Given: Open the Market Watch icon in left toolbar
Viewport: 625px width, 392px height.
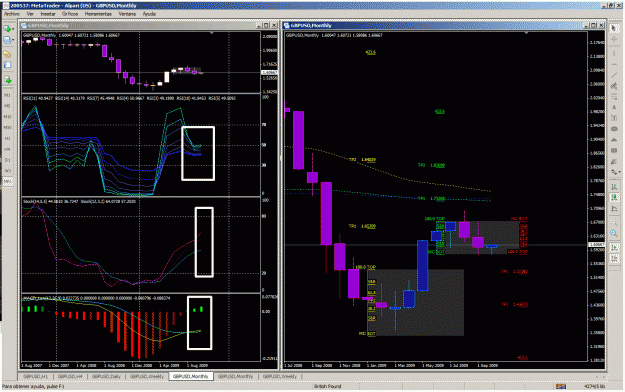Looking at the screenshot, I should point(7,54).
